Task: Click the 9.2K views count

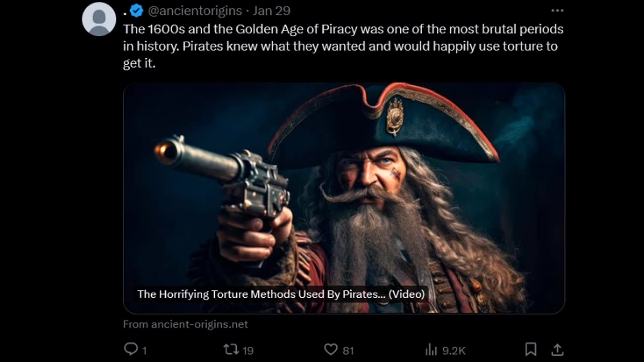Action: [454, 350]
